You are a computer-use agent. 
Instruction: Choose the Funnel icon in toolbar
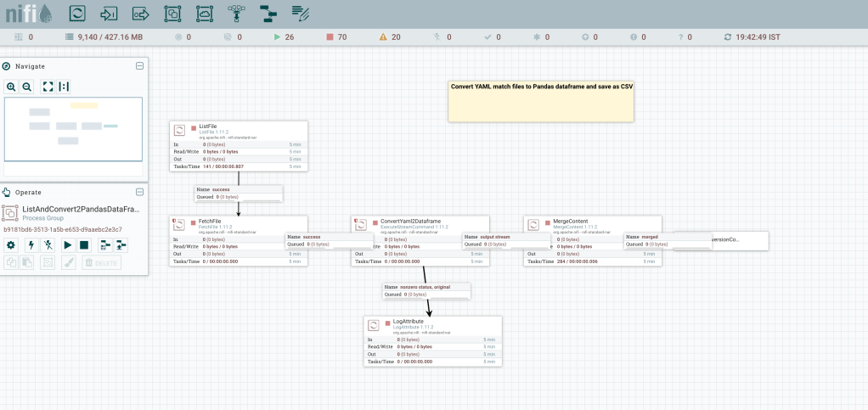point(236,14)
